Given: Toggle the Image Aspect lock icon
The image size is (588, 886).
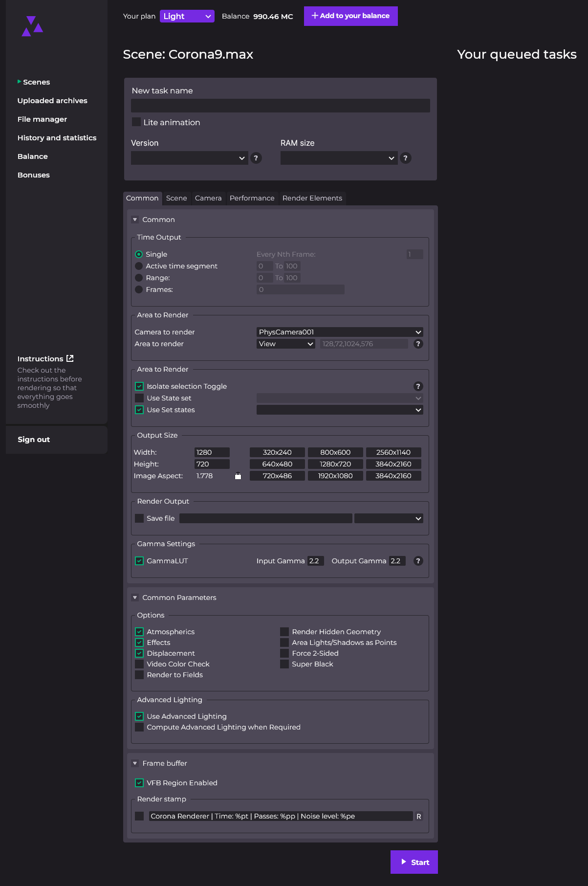Looking at the screenshot, I should coord(238,476).
